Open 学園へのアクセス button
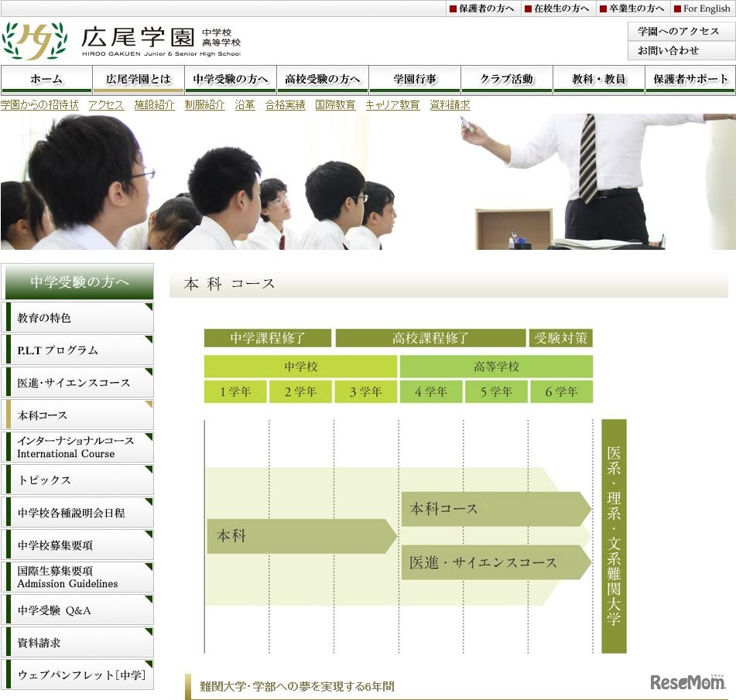 680,30
